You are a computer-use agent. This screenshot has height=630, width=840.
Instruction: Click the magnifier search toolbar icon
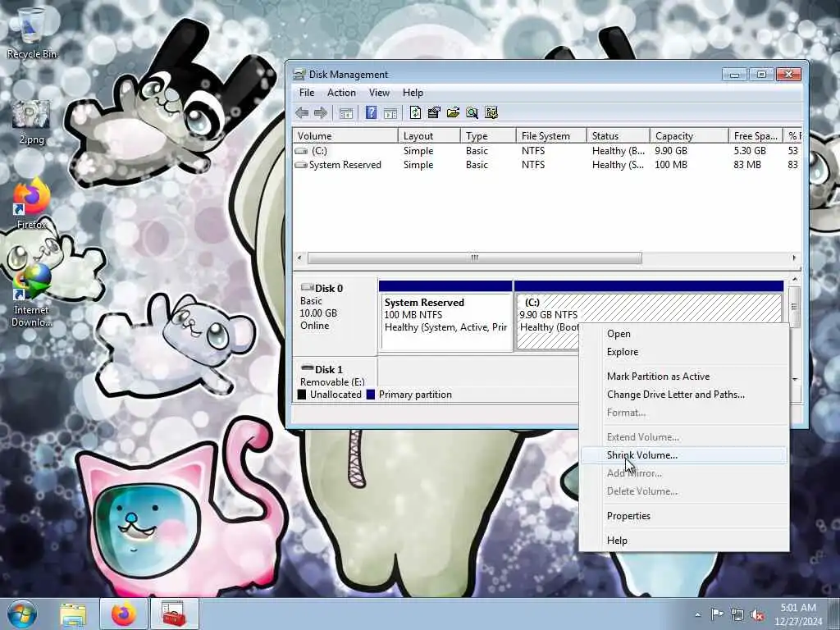point(472,112)
